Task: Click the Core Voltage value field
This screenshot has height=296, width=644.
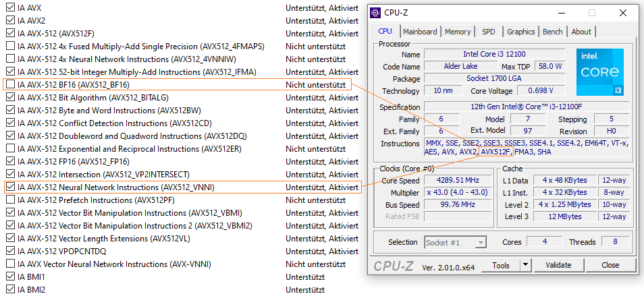Action: pos(541,90)
